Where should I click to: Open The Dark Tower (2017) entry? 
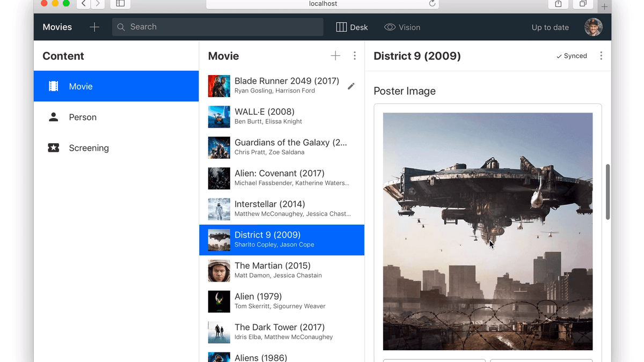tap(282, 333)
